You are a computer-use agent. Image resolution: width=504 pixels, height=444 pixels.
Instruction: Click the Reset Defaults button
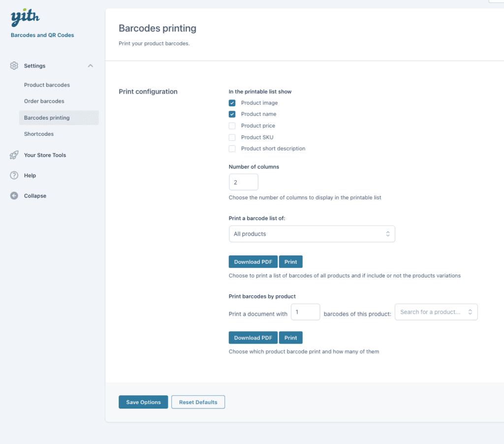(198, 402)
